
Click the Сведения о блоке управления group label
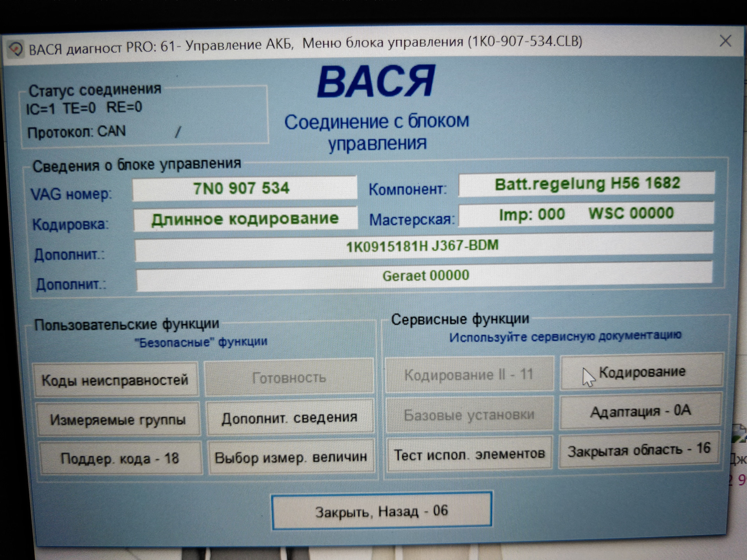(x=137, y=164)
